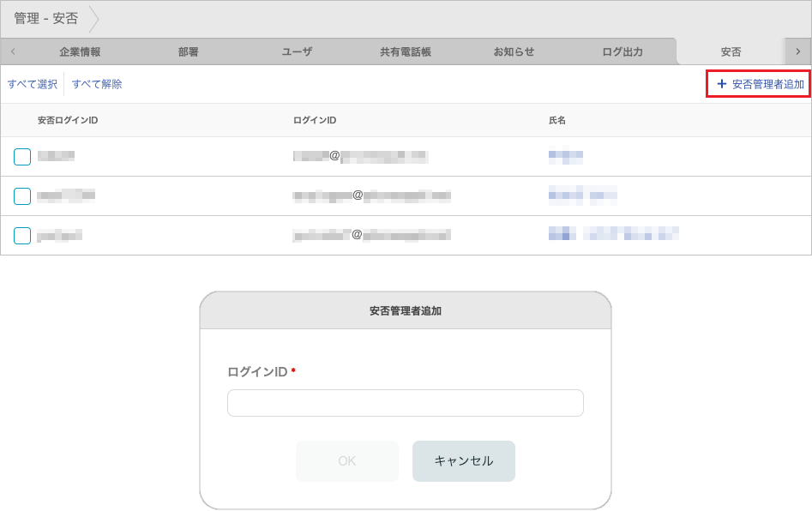Check the third row's checkbox
812x511 pixels.
[x=21, y=235]
